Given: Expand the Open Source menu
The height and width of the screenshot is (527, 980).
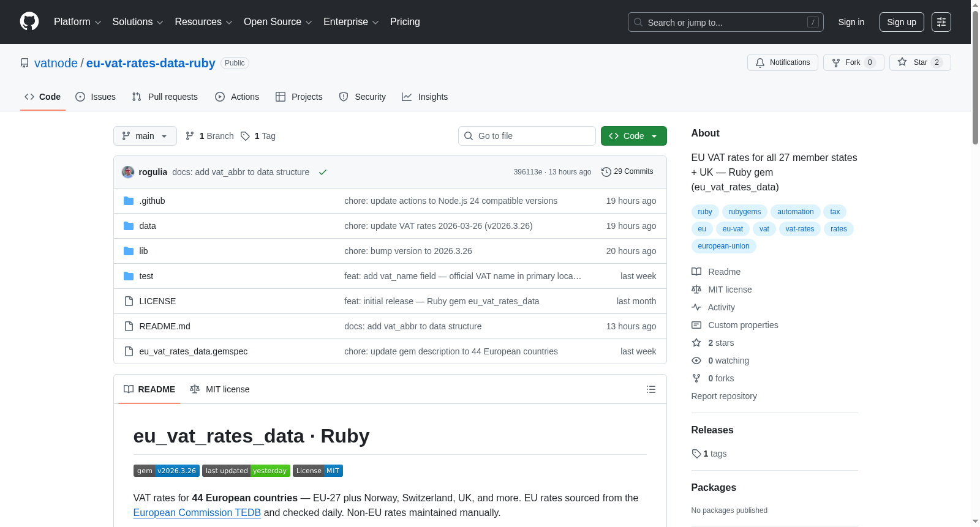Looking at the screenshot, I should 278,22.
